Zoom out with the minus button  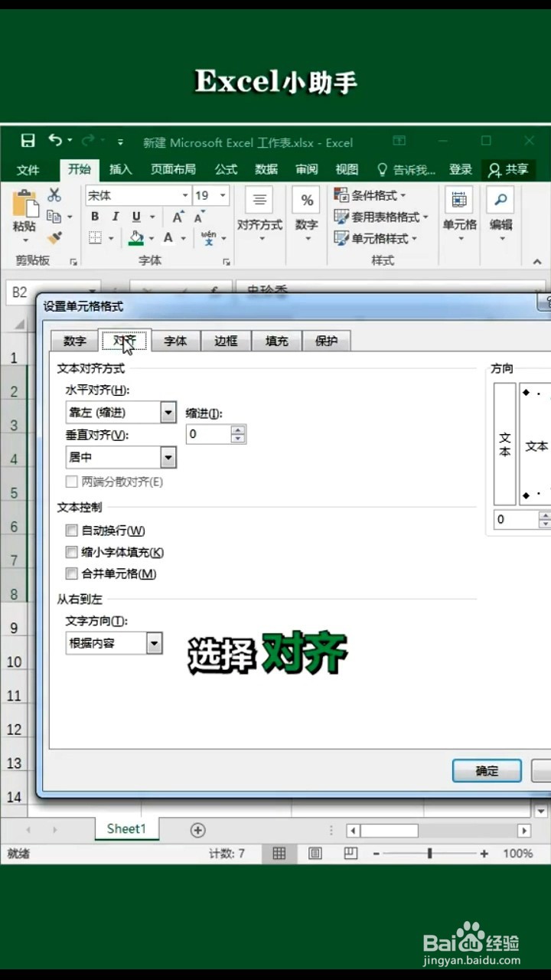[375, 853]
